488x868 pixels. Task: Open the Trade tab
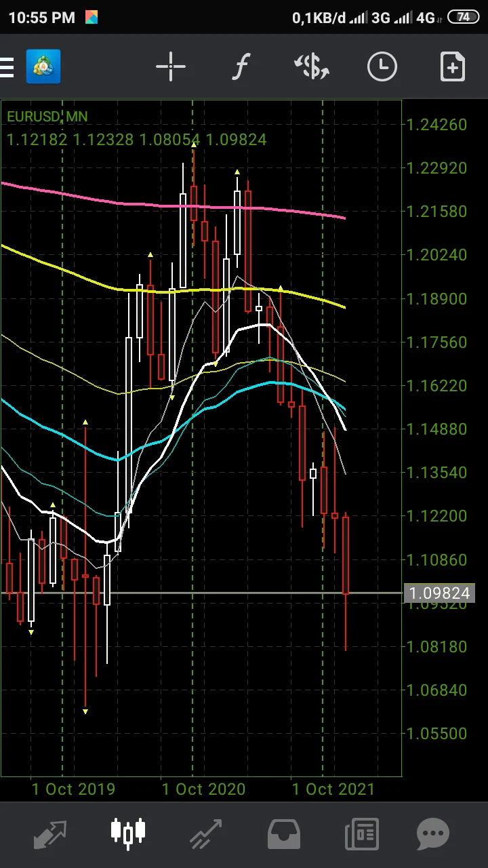pyautogui.click(x=206, y=834)
